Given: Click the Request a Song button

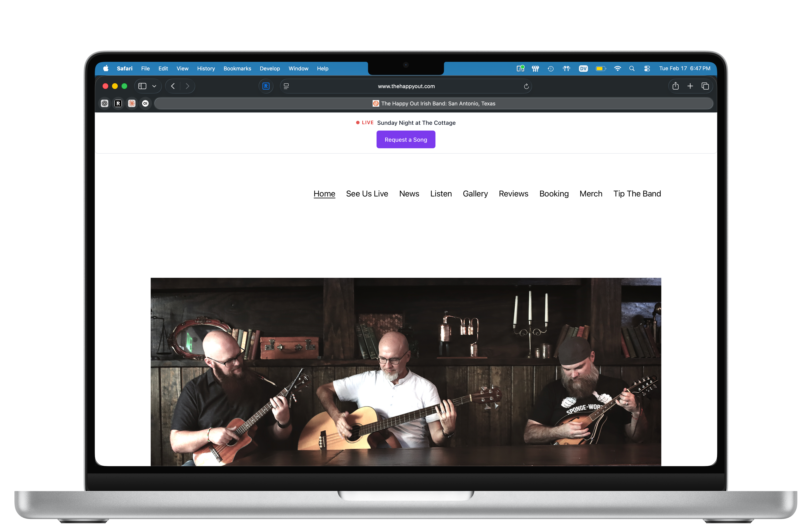Looking at the screenshot, I should tap(406, 140).
